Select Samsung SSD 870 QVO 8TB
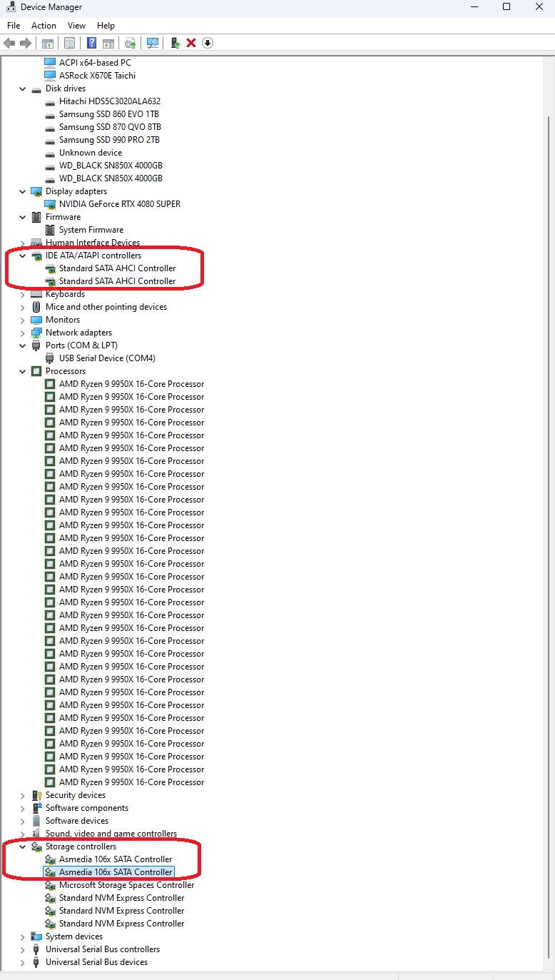 110,127
